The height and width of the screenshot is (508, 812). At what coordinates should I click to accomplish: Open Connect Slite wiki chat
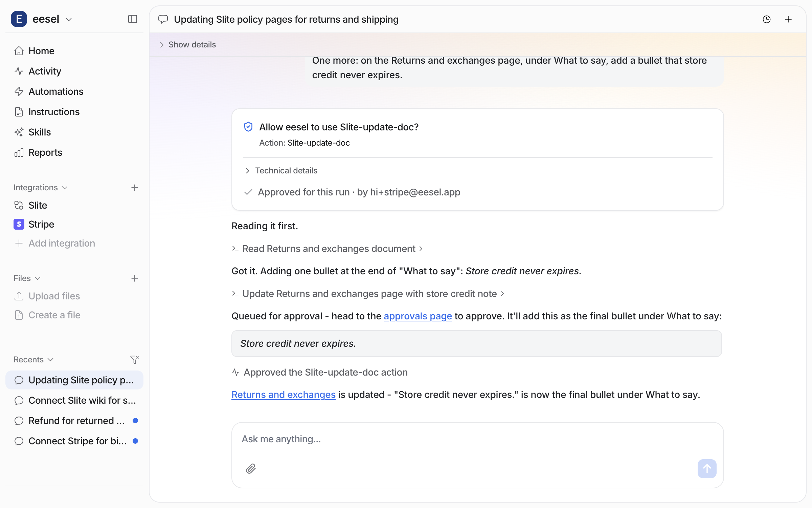(x=74, y=400)
